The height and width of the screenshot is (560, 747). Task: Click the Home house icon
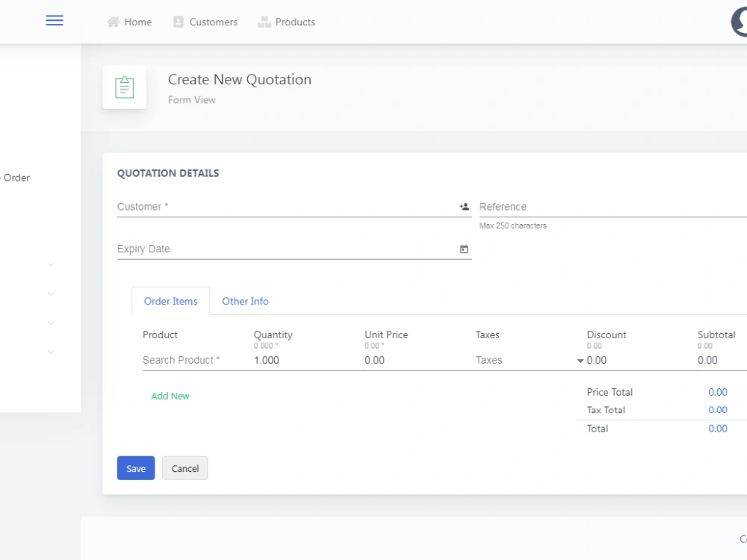(x=114, y=22)
